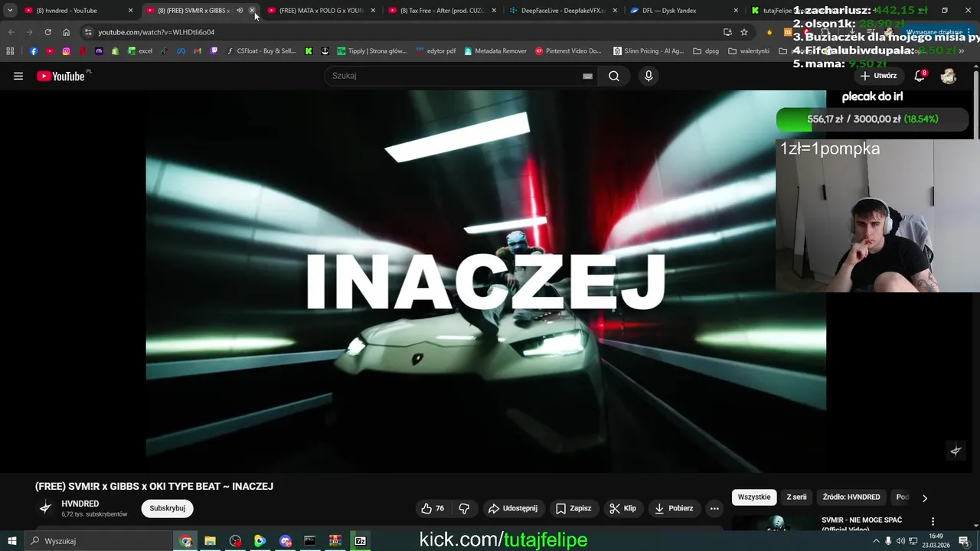The height and width of the screenshot is (551, 980).
Task: Click the channel watermark on the video
Action: tap(955, 451)
